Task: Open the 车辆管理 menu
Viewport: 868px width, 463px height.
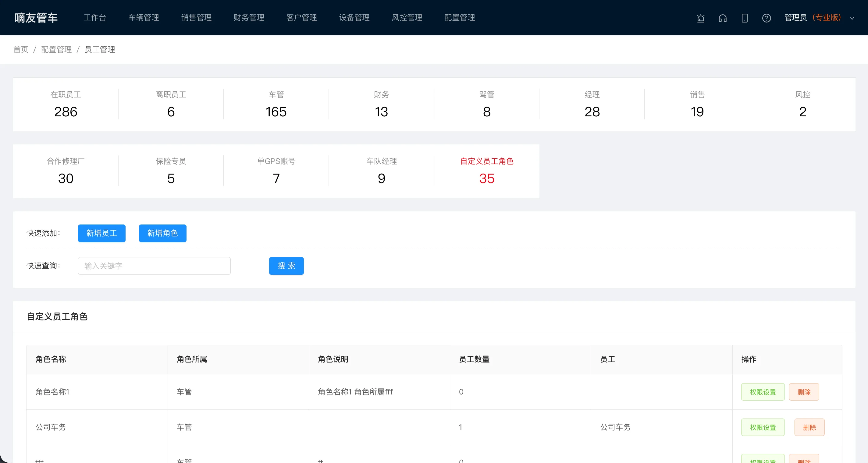Action: click(x=144, y=17)
